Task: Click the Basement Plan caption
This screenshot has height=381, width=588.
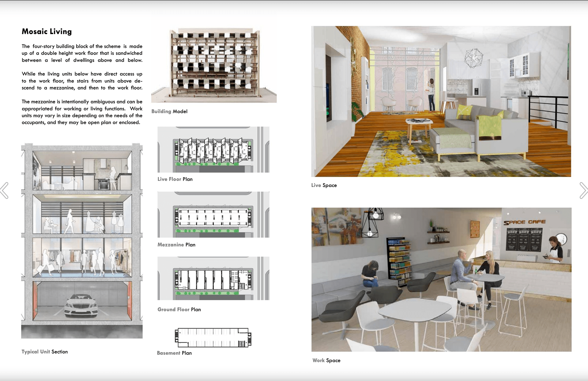Action: pyautogui.click(x=174, y=353)
